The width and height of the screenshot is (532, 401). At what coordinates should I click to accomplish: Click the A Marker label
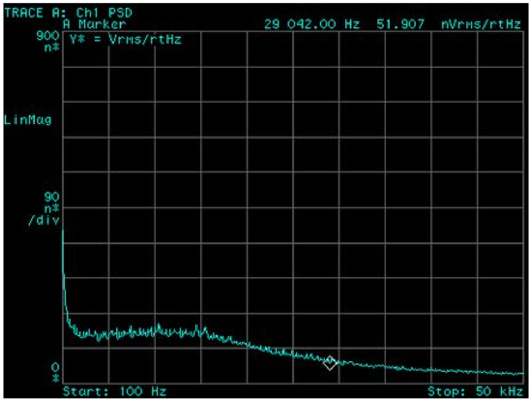pyautogui.click(x=94, y=24)
